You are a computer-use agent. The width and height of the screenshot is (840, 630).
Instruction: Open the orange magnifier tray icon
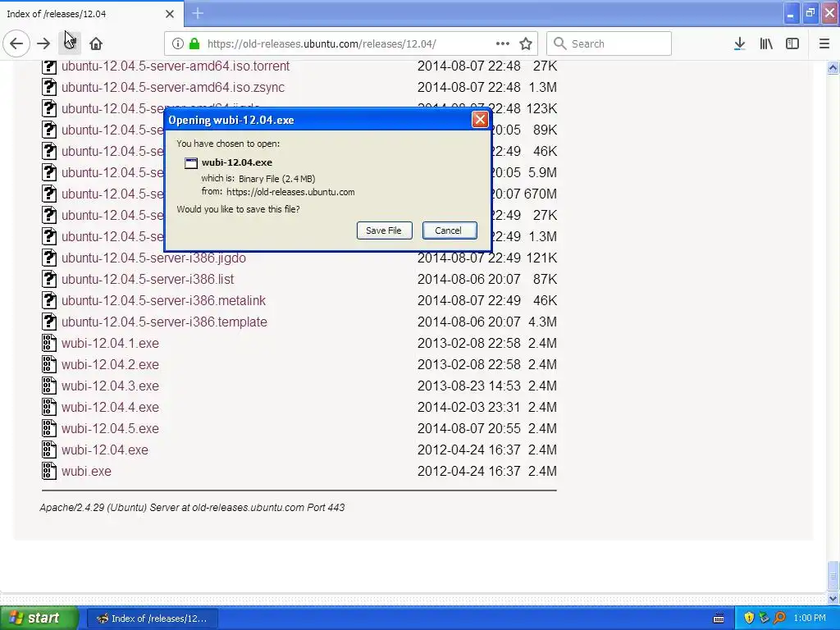click(x=779, y=619)
